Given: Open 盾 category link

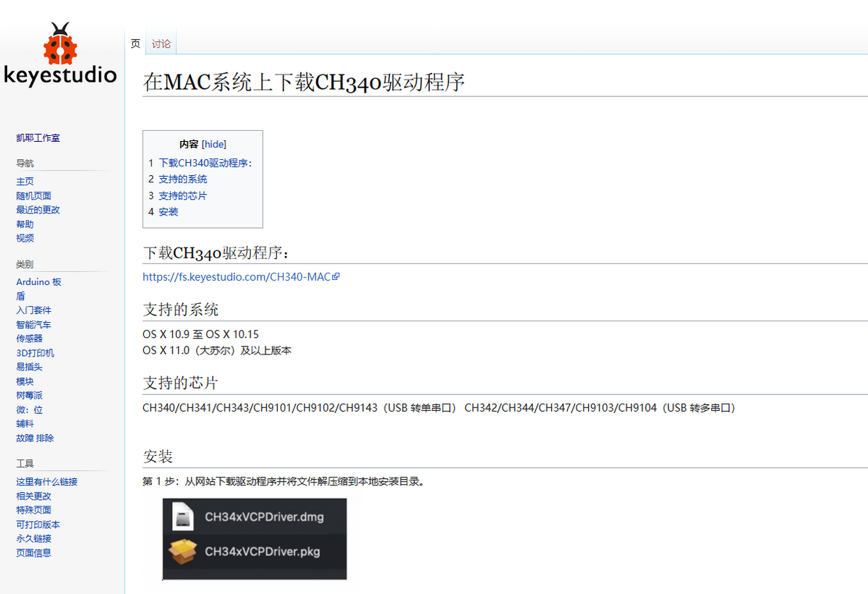Looking at the screenshot, I should coord(21,296).
